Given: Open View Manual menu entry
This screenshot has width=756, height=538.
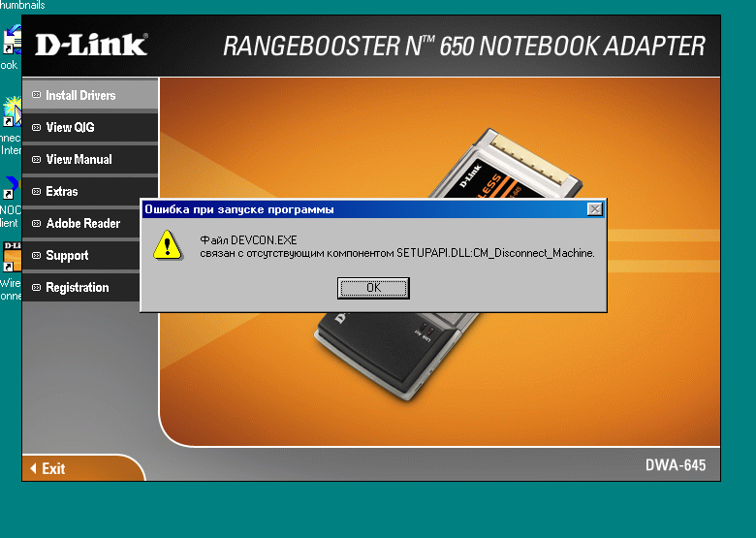Looking at the screenshot, I should [90, 159].
